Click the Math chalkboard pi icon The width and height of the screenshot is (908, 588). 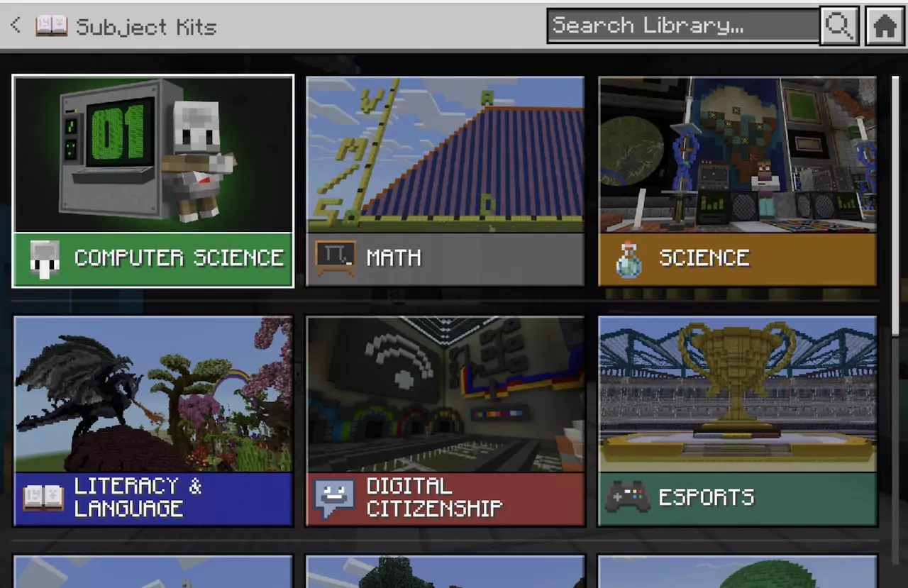336,257
